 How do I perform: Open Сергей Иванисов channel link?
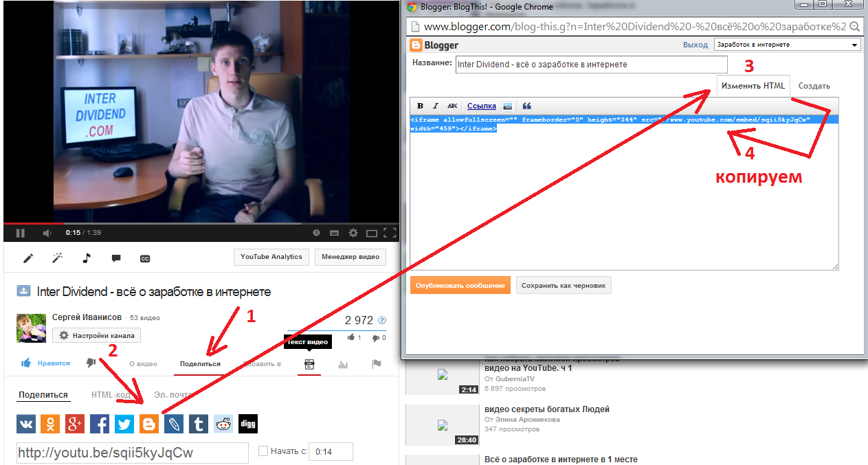point(87,317)
